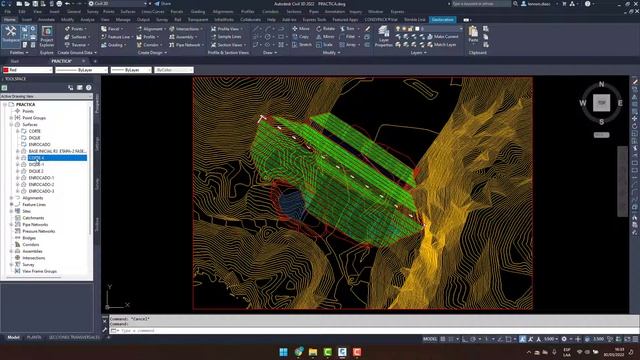Expand the Alignments tree node
The image size is (640, 360).
[x=11, y=198]
